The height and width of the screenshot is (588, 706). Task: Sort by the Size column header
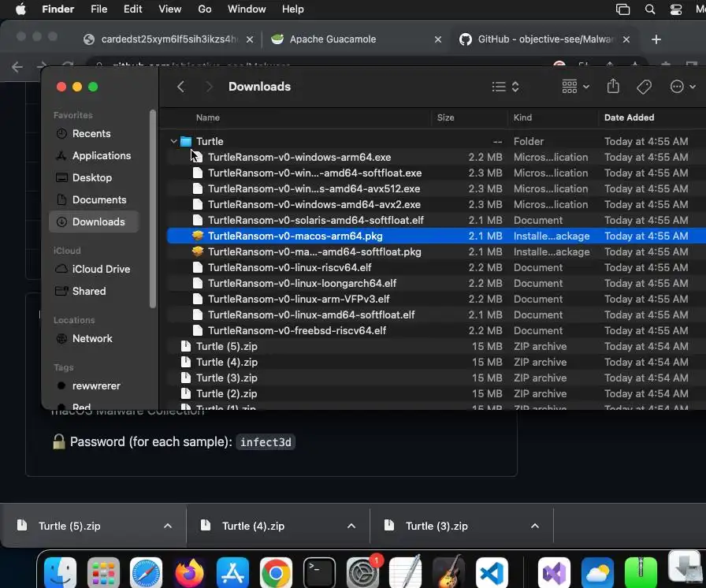click(x=445, y=117)
